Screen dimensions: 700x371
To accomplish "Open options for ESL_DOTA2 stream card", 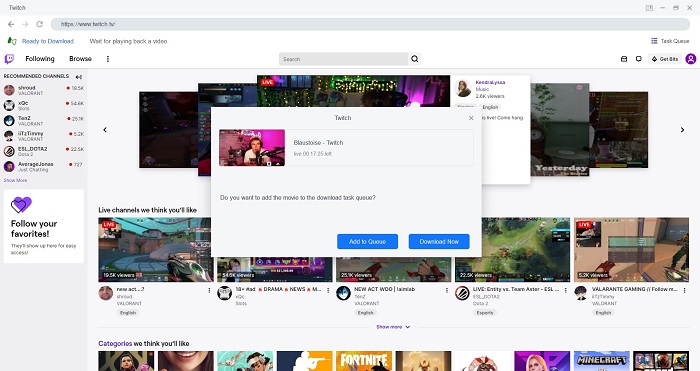I will (565, 290).
